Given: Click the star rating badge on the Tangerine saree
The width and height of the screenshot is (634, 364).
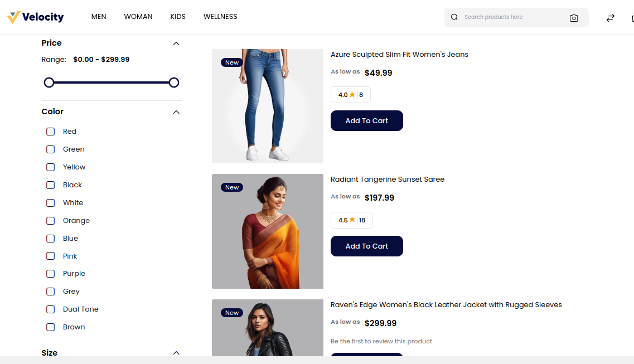Looking at the screenshot, I should tap(352, 220).
